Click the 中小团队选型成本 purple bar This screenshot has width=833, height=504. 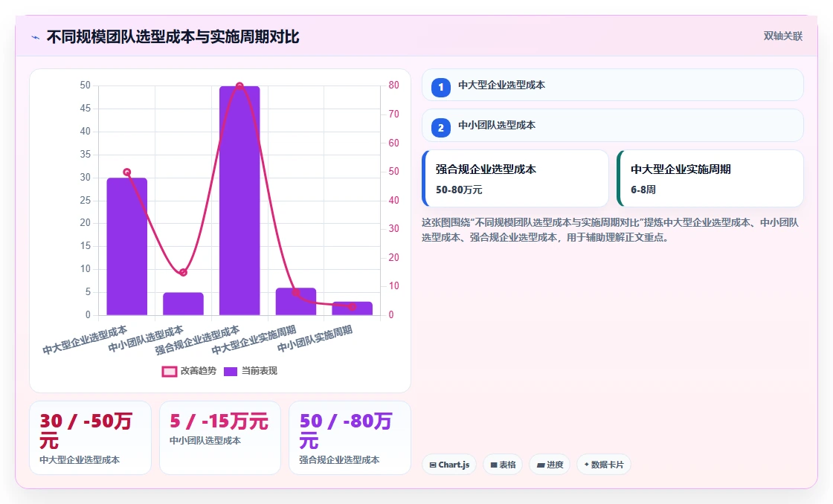(x=183, y=304)
